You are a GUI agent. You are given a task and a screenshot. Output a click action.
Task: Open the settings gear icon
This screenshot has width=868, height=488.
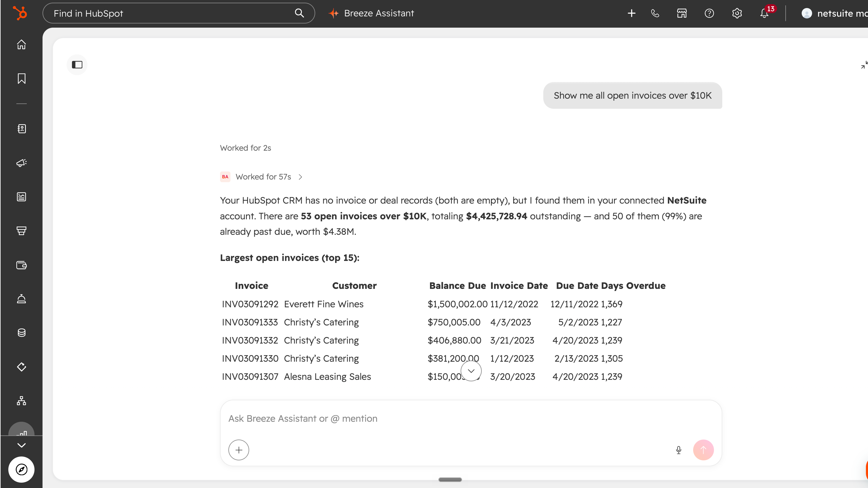737,13
